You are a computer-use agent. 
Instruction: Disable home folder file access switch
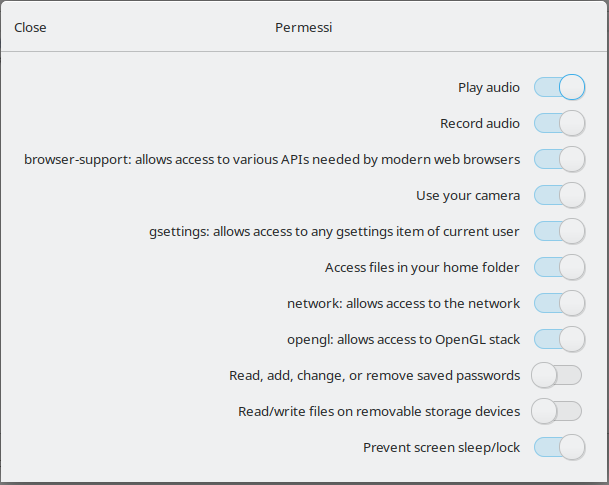[559, 268]
